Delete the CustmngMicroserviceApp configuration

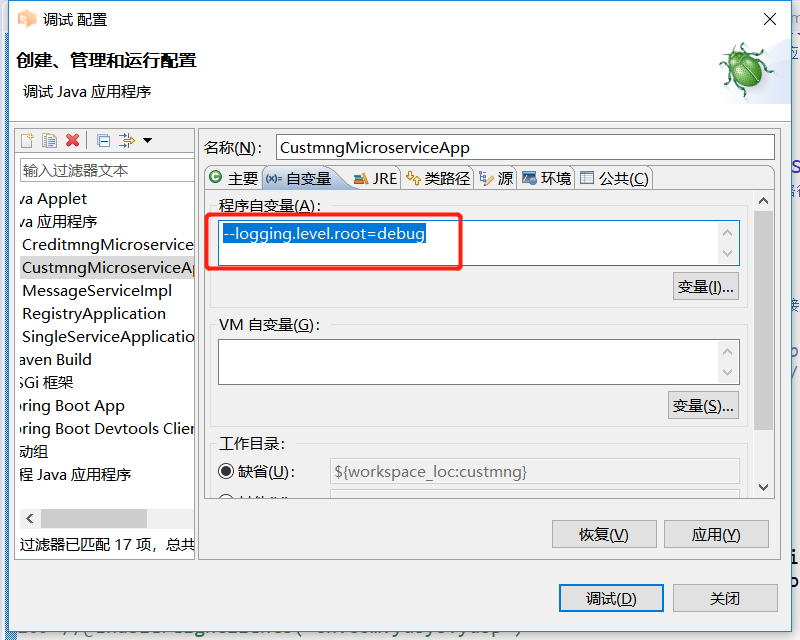72,140
